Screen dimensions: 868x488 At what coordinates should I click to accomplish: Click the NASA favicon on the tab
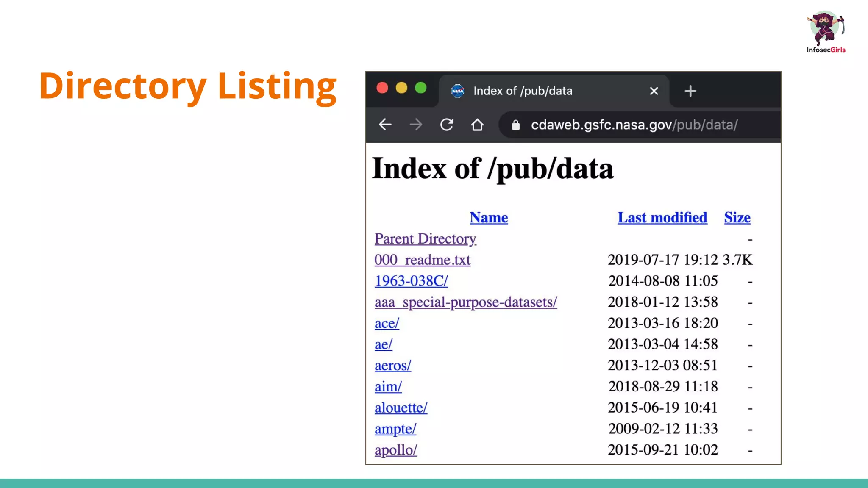pos(458,91)
